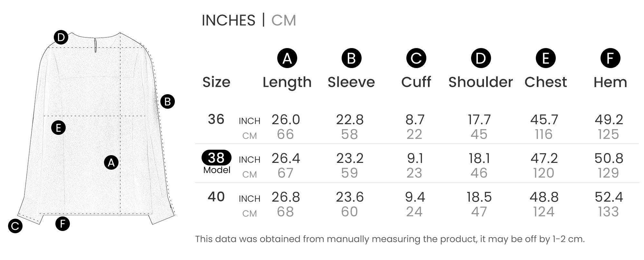The image size is (644, 260).
Task: Select the D badge above the Shoulder column
Action: coord(481,58)
